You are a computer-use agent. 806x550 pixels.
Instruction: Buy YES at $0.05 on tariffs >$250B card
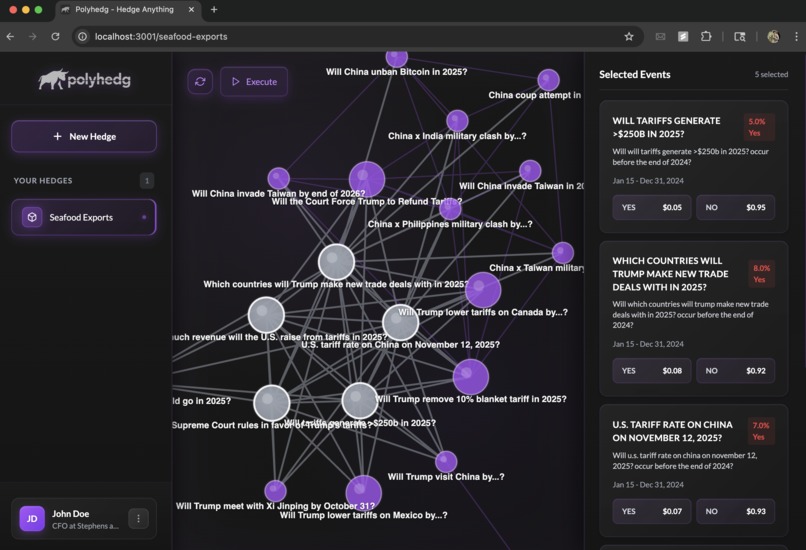pyautogui.click(x=651, y=208)
